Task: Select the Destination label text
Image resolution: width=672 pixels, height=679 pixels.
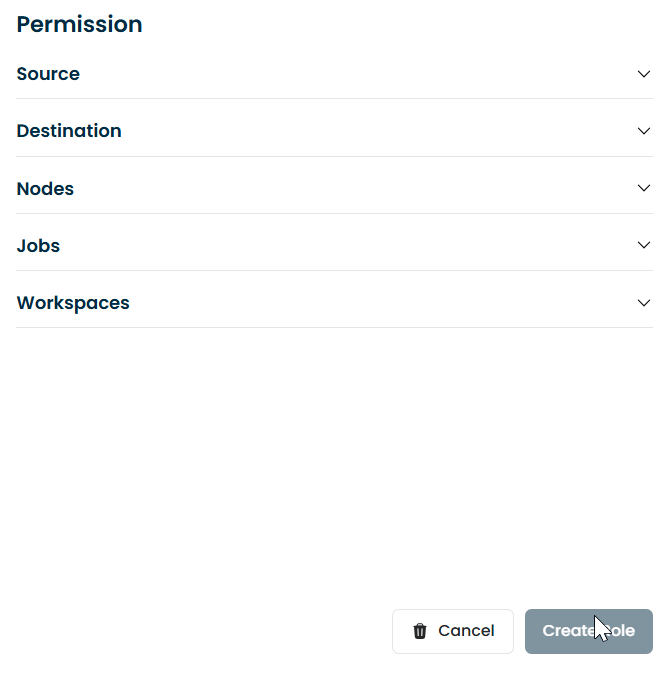Action: 69,131
